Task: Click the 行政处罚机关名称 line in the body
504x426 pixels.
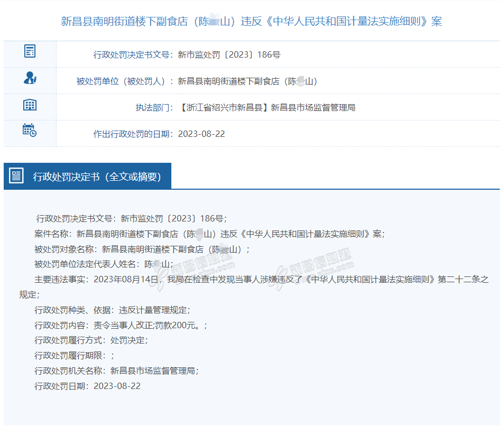Action: (116, 371)
